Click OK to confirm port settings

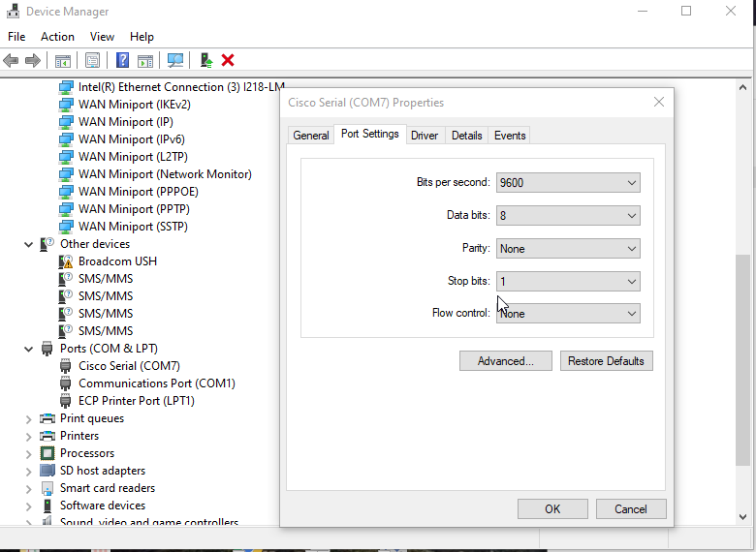pyautogui.click(x=552, y=508)
